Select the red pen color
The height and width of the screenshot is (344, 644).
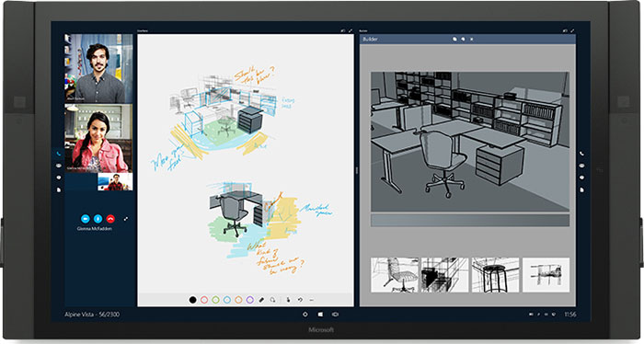[x=204, y=300]
